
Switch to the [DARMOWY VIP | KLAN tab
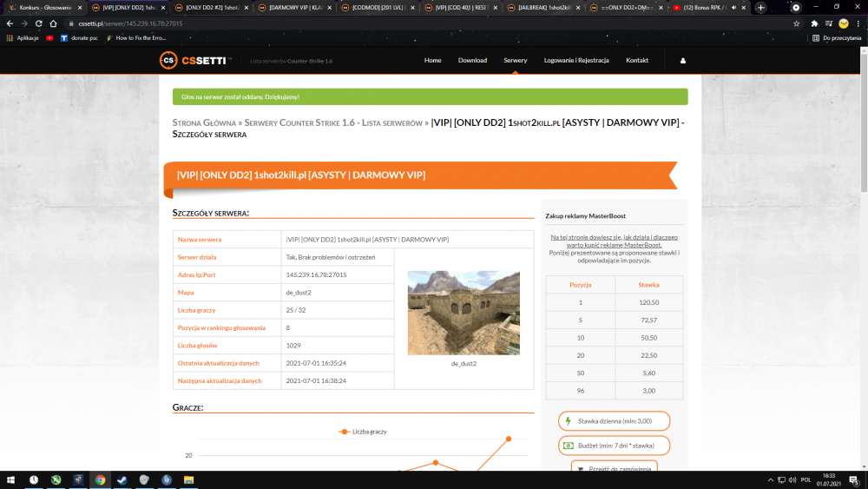[294, 8]
